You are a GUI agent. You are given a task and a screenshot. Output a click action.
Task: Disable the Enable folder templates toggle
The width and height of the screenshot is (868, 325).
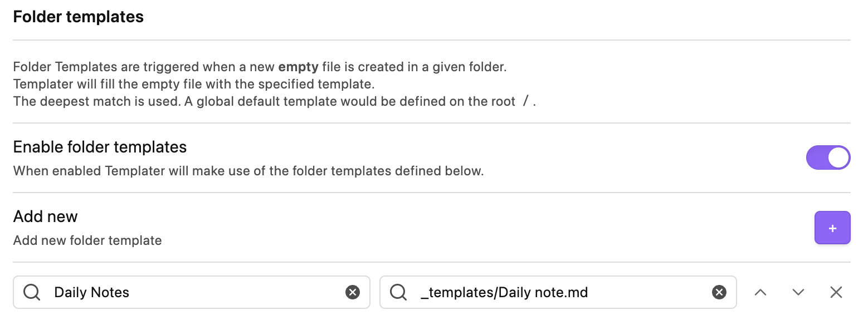[x=828, y=158]
